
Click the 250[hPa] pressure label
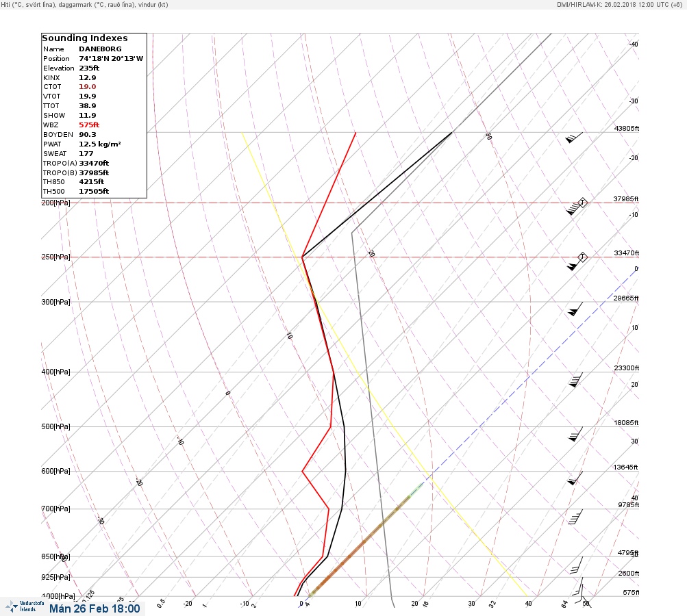pyautogui.click(x=55, y=257)
